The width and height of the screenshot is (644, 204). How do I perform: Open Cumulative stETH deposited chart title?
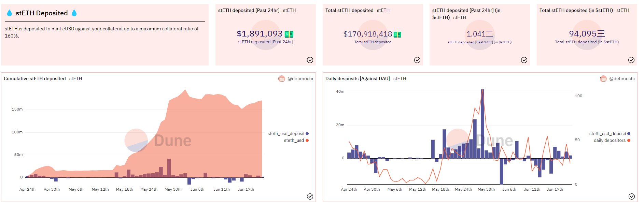[x=35, y=79]
